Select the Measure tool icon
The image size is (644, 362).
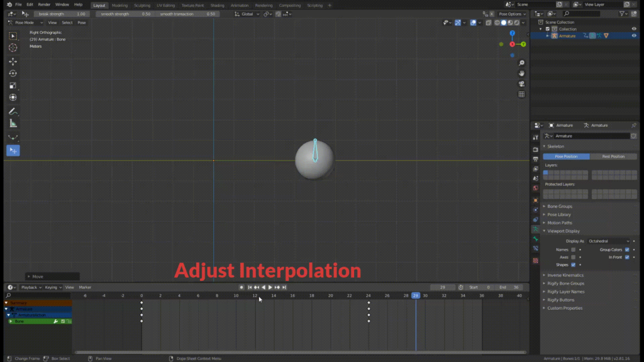coord(13,123)
